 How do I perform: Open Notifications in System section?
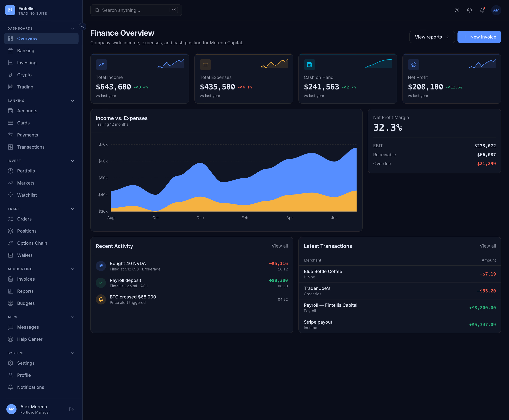click(41, 387)
